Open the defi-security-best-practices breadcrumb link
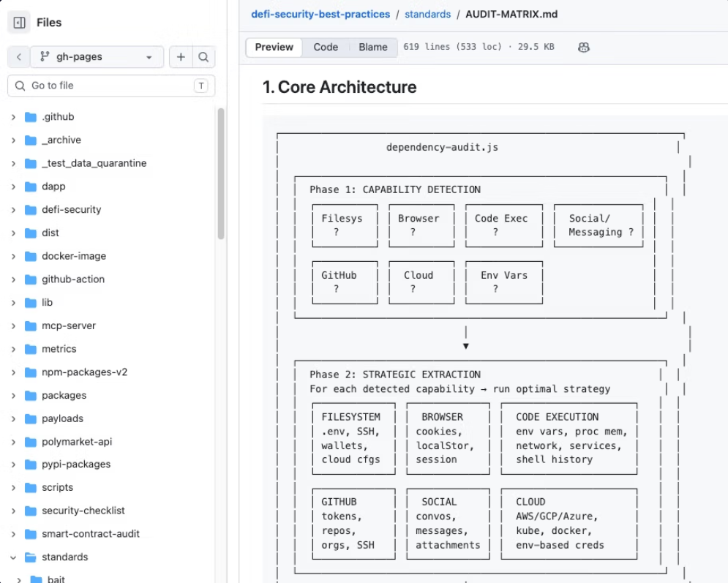The width and height of the screenshot is (728, 583). [320, 15]
